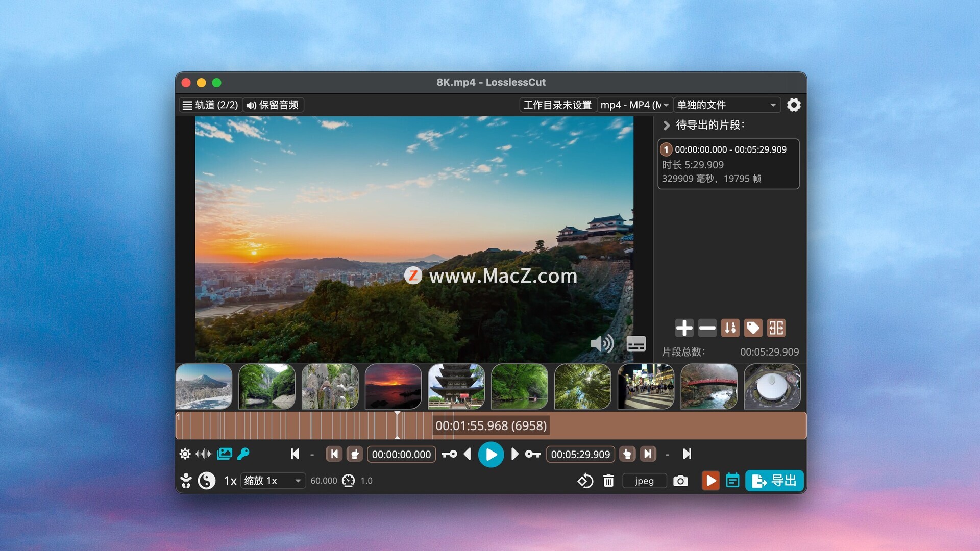980x551 pixels.
Task: Toggle the keep audio (保留音频) button
Action: click(x=273, y=105)
